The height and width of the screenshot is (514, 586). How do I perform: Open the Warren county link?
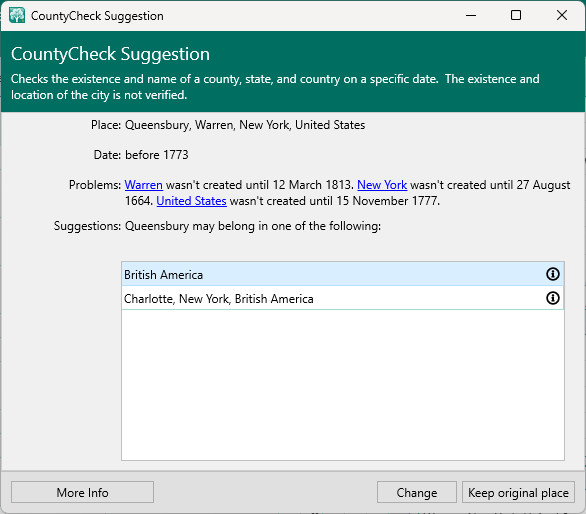click(x=144, y=185)
